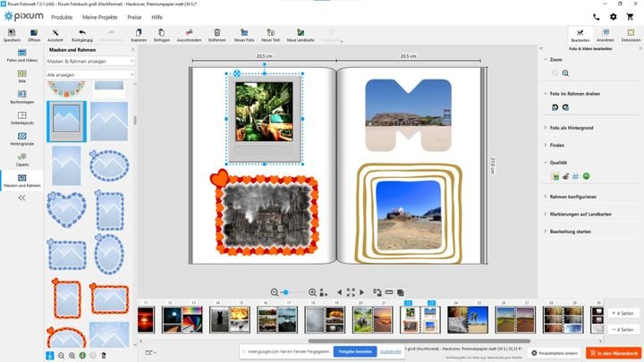This screenshot has height=362, width=644.
Task: Open the Meine Projekte menu
Action: (101, 17)
